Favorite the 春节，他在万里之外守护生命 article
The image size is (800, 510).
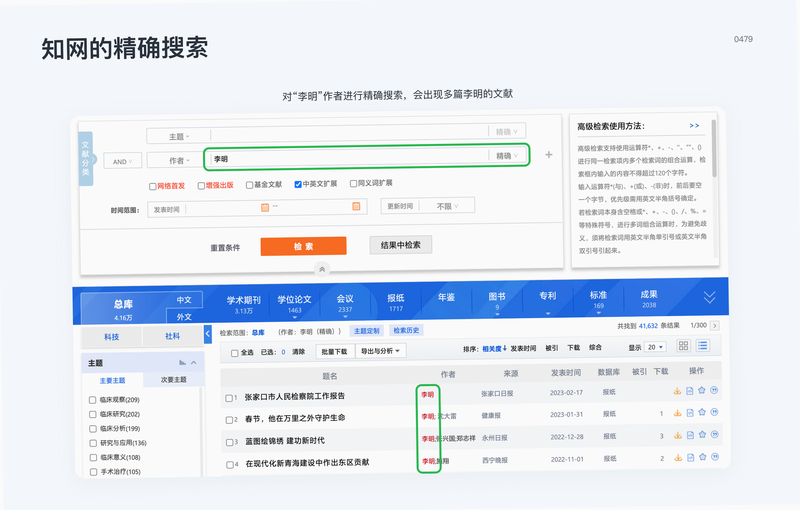point(702,413)
